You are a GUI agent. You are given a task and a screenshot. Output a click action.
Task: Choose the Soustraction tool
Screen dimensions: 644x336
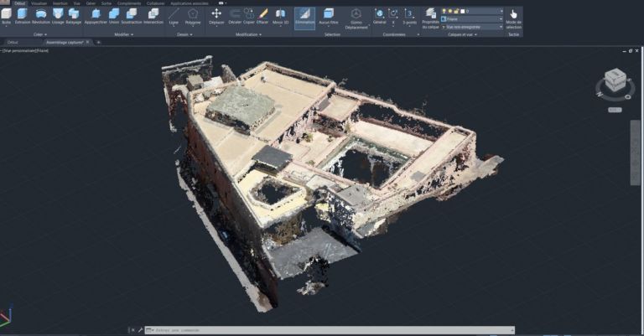pyautogui.click(x=132, y=15)
